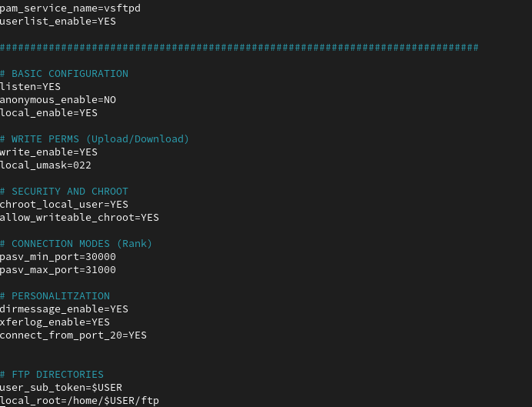Place cursor on anonymous_enable=NO line
532x407 pixels.
(x=58, y=100)
